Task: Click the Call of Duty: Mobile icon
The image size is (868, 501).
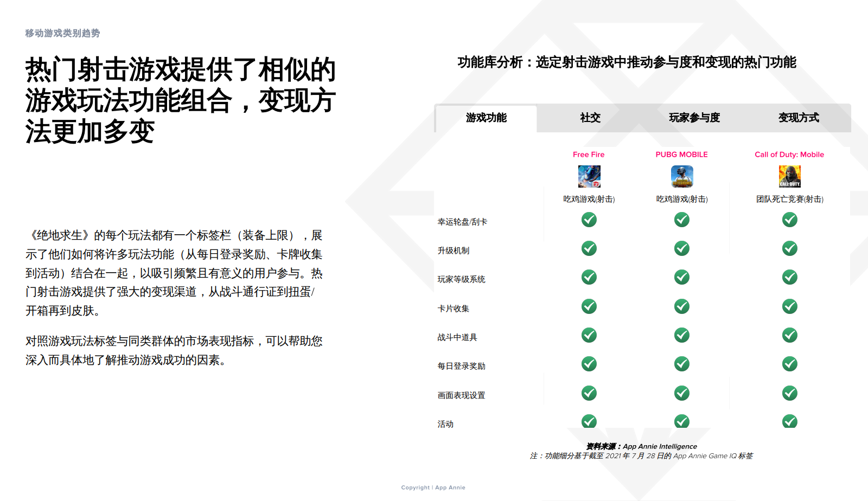Action: (x=789, y=176)
